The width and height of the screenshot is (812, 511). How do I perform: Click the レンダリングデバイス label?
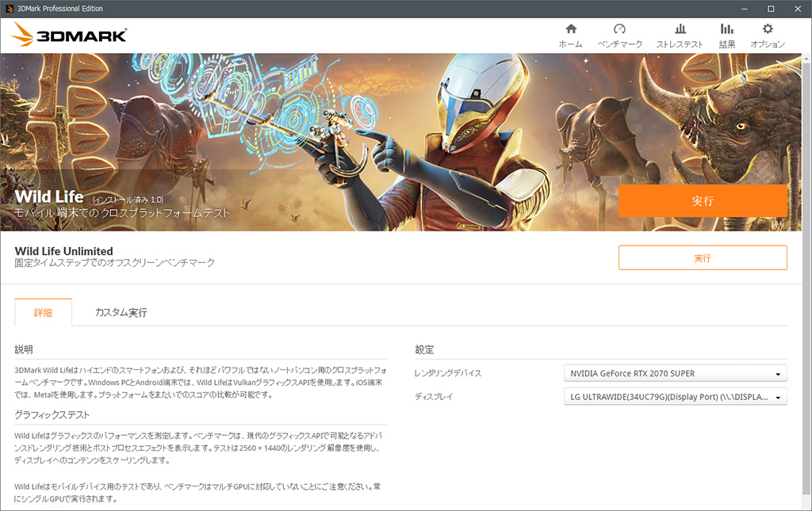point(448,373)
